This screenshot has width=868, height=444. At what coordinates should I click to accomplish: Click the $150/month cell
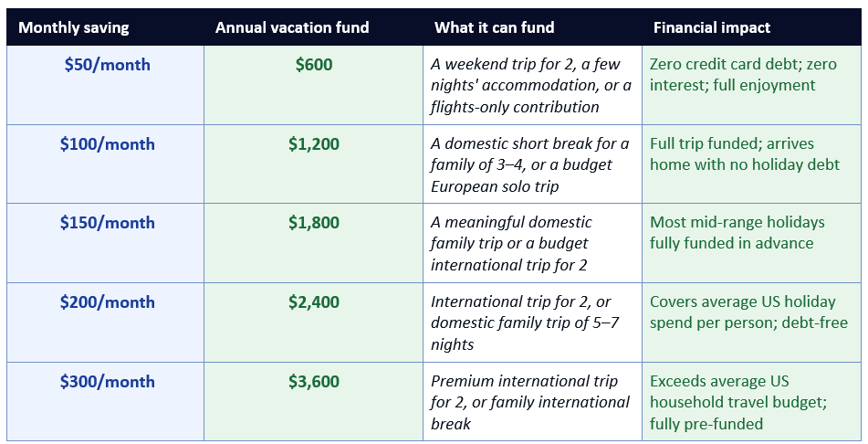click(105, 243)
